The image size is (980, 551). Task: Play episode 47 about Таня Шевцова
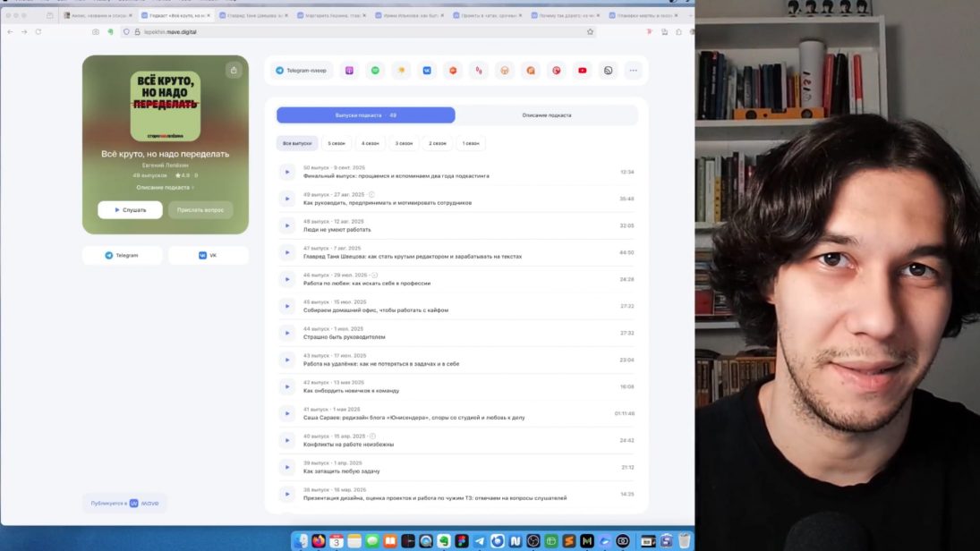point(286,252)
